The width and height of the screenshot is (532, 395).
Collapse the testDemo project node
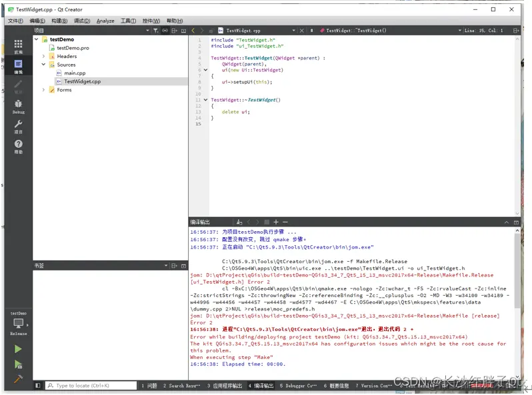(36, 39)
